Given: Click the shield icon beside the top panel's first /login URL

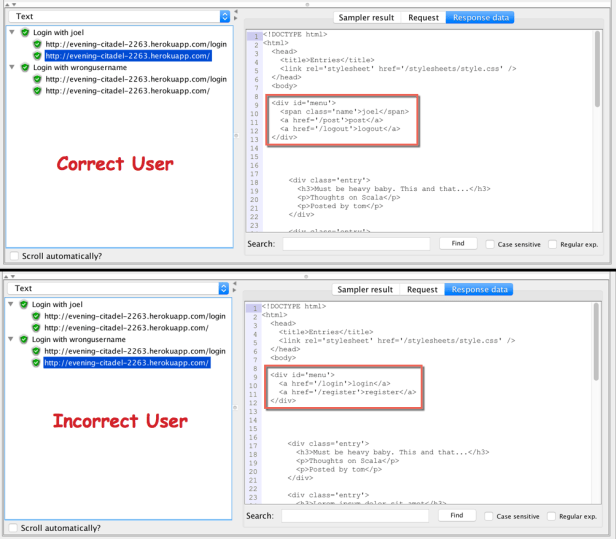Looking at the screenshot, I should (37, 44).
